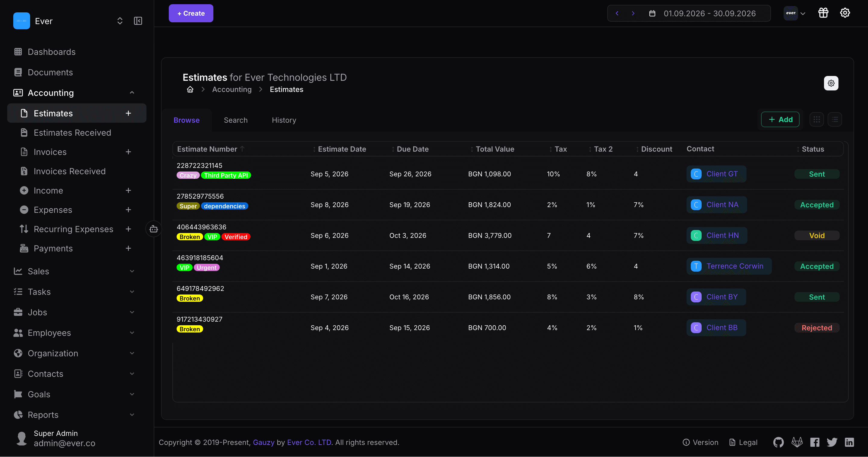Open the Search tab
Viewport: 868px width, 457px height.
pyautogui.click(x=235, y=120)
